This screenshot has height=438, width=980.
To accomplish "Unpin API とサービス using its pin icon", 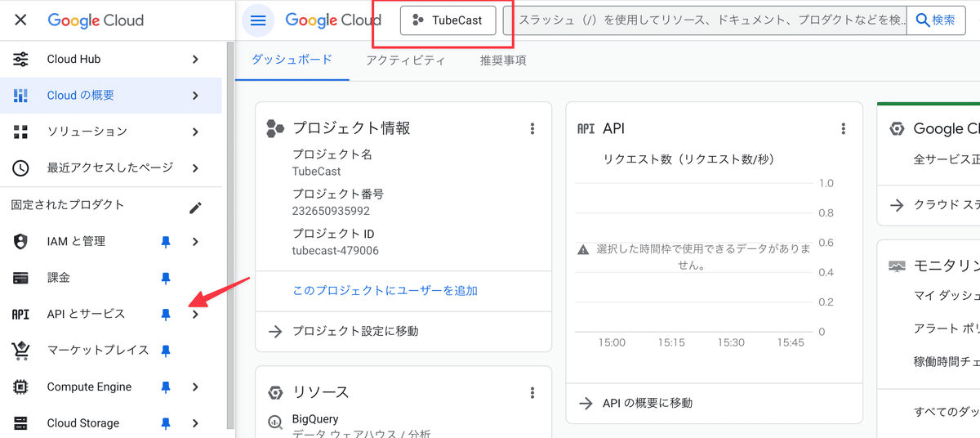I will [166, 315].
